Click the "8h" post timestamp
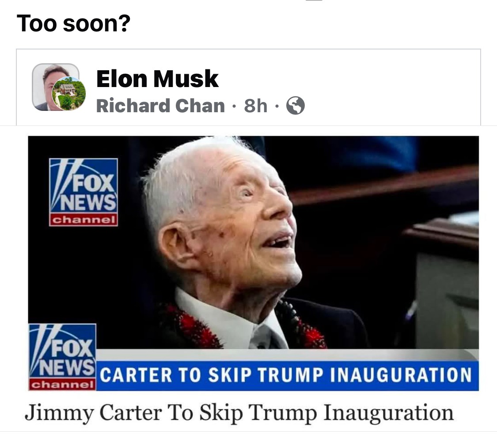497x448 pixels. [x=255, y=106]
